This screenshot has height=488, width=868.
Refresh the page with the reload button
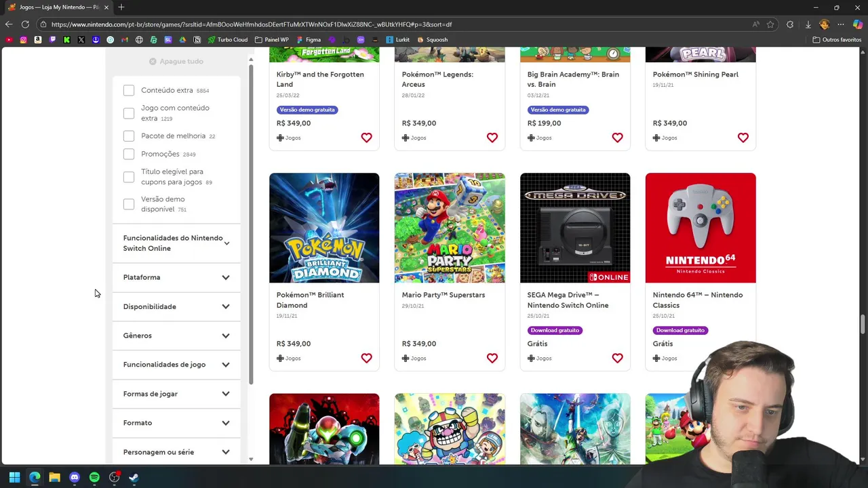tap(25, 24)
